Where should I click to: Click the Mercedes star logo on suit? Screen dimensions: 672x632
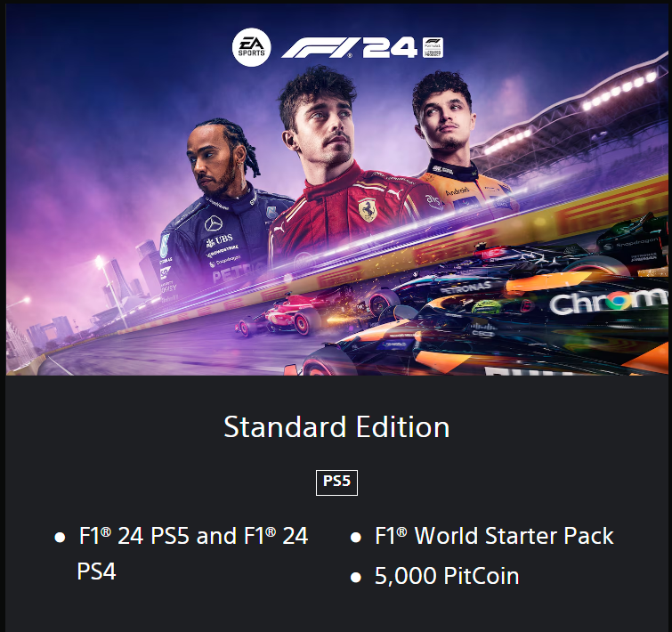click(x=214, y=223)
